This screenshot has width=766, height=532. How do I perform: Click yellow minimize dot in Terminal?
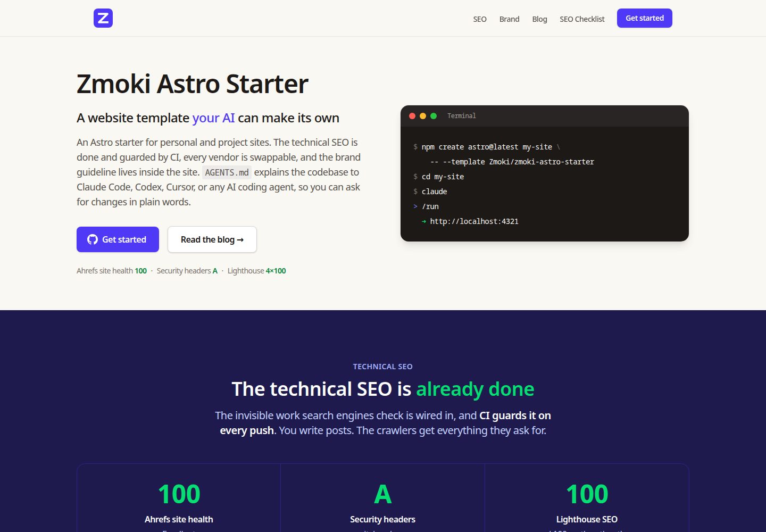tap(423, 116)
